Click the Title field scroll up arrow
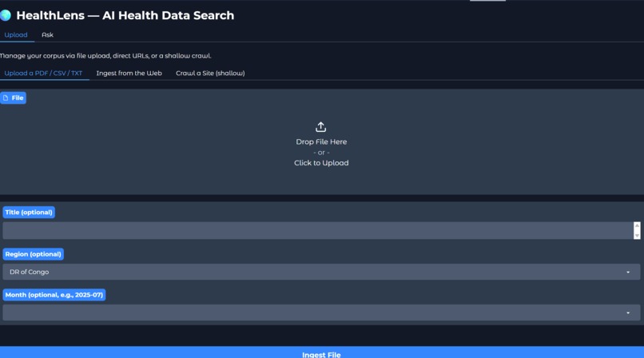This screenshot has height=358, width=644. pos(637,225)
